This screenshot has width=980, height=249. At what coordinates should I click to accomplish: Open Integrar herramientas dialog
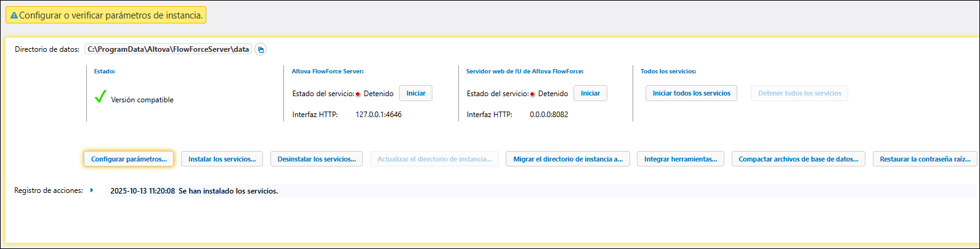tap(681, 159)
